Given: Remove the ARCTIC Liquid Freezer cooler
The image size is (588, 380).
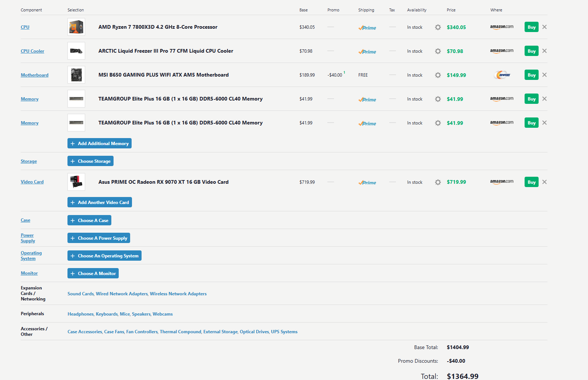Looking at the screenshot, I should pyautogui.click(x=544, y=51).
